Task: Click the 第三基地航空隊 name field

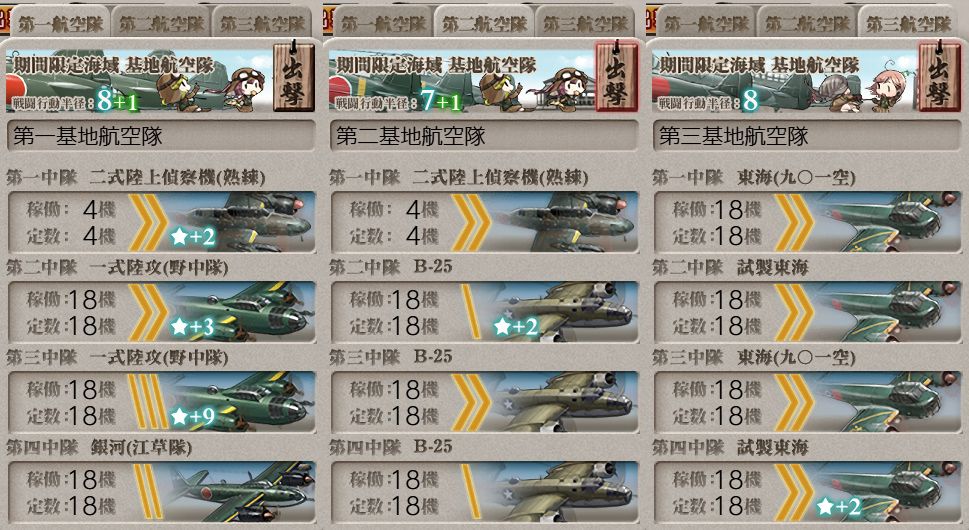Action: (x=807, y=136)
